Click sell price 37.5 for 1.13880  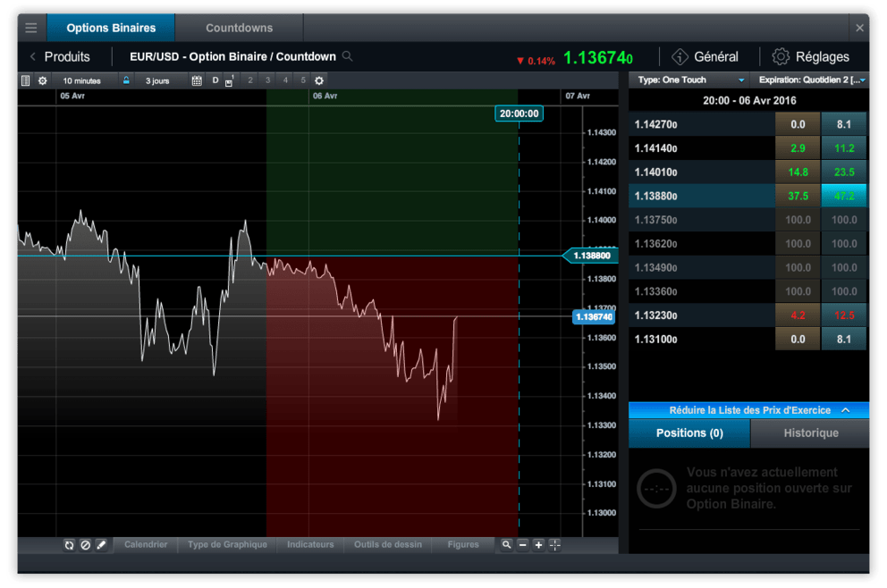[798, 196]
